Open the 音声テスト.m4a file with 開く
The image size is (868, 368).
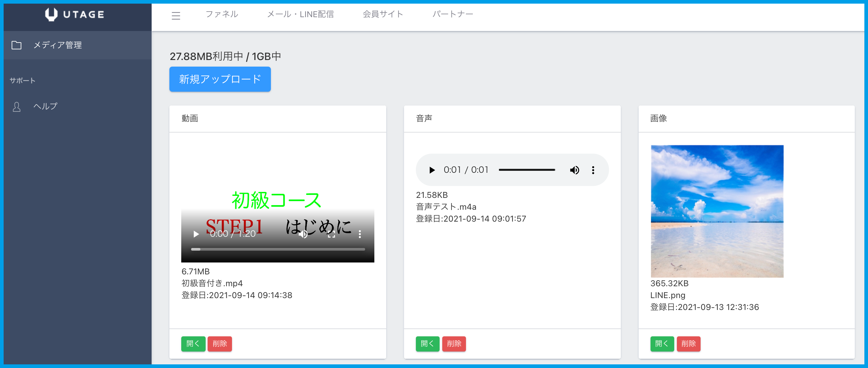427,343
